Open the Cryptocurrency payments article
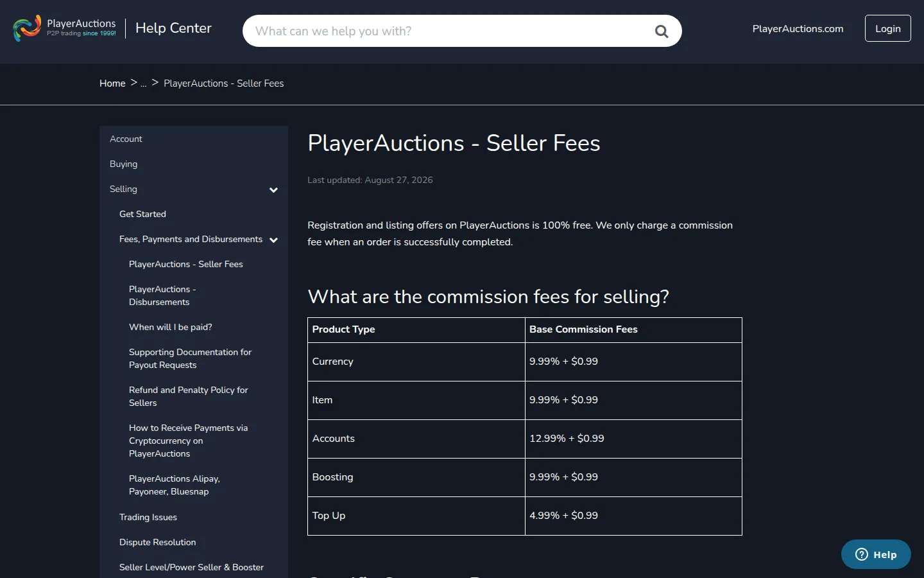Screen dimensions: 924x578 tap(188, 441)
